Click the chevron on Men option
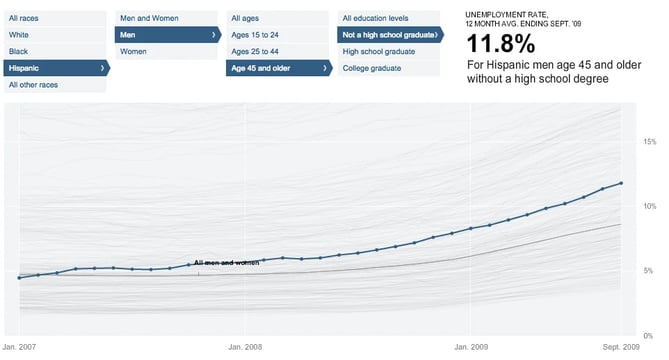 [x=214, y=35]
